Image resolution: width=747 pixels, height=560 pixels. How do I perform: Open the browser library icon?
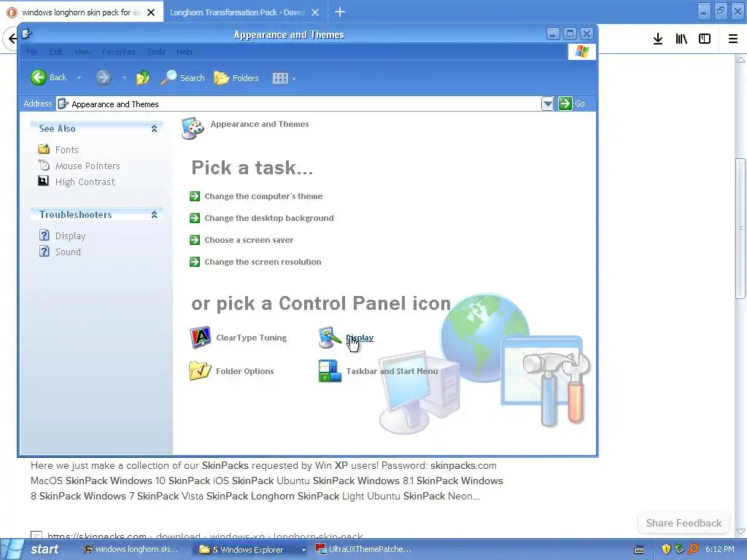coord(681,39)
